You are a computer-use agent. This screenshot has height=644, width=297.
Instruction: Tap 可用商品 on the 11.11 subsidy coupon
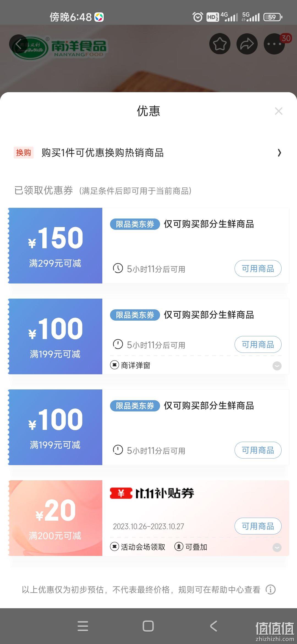258,526
